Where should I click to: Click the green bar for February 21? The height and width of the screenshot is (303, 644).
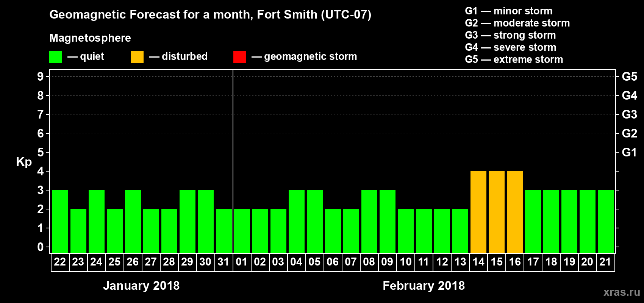click(x=606, y=221)
